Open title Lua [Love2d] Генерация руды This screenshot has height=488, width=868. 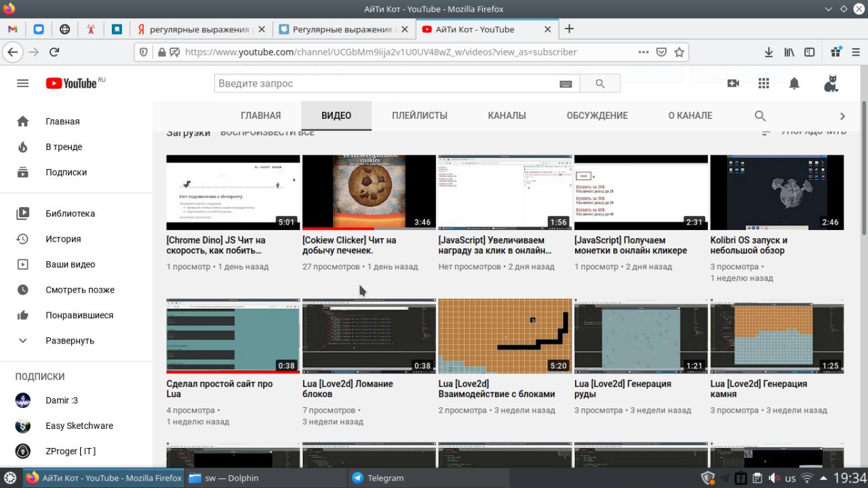[x=623, y=389]
